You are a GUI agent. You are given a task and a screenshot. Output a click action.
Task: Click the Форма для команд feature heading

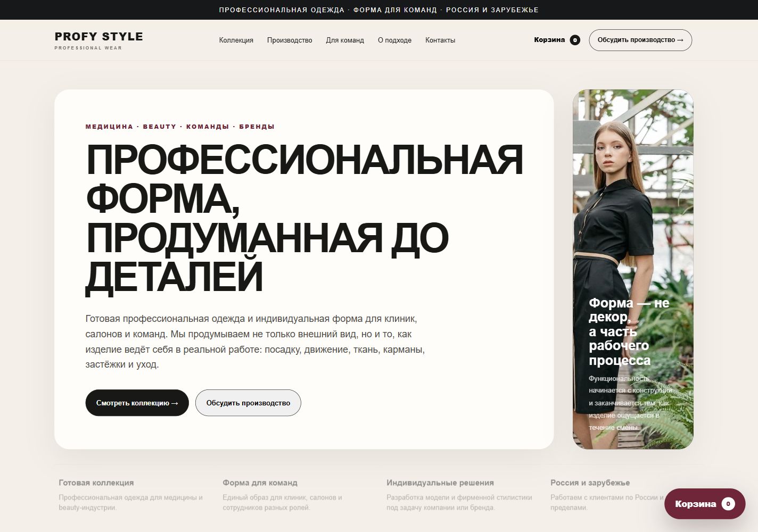pyautogui.click(x=260, y=483)
